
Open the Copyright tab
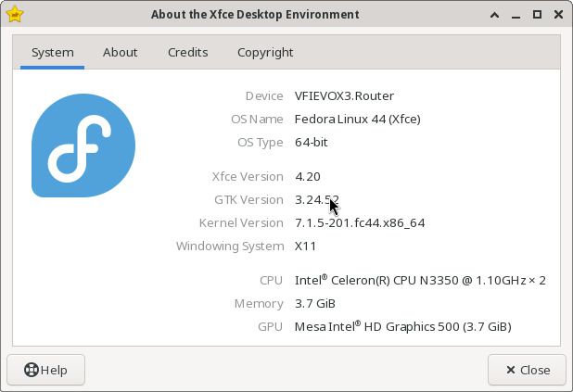click(x=265, y=52)
